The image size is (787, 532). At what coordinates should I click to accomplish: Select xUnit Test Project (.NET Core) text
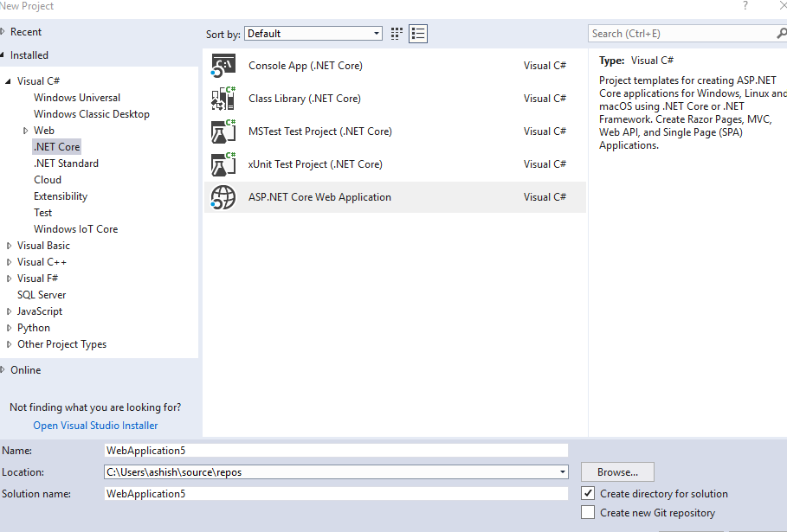click(x=314, y=164)
